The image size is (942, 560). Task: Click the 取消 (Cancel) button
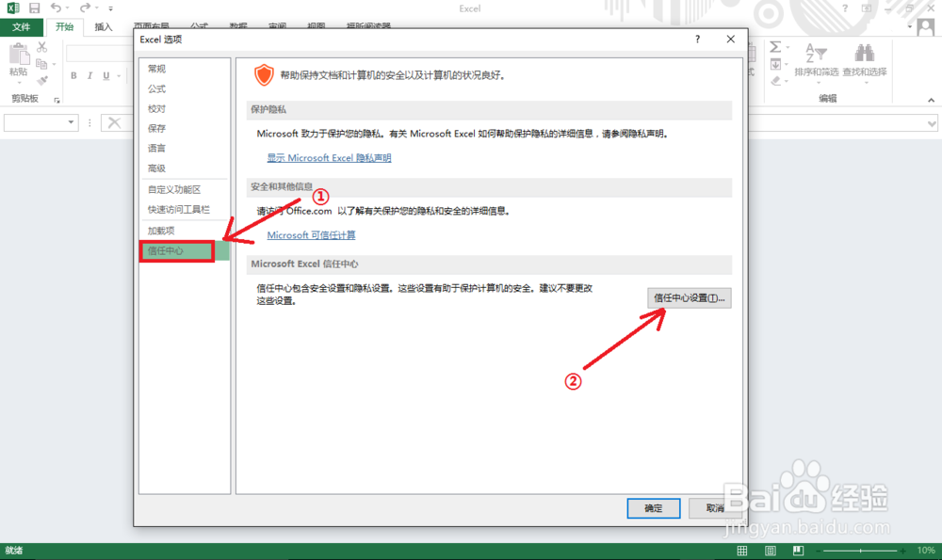(715, 508)
